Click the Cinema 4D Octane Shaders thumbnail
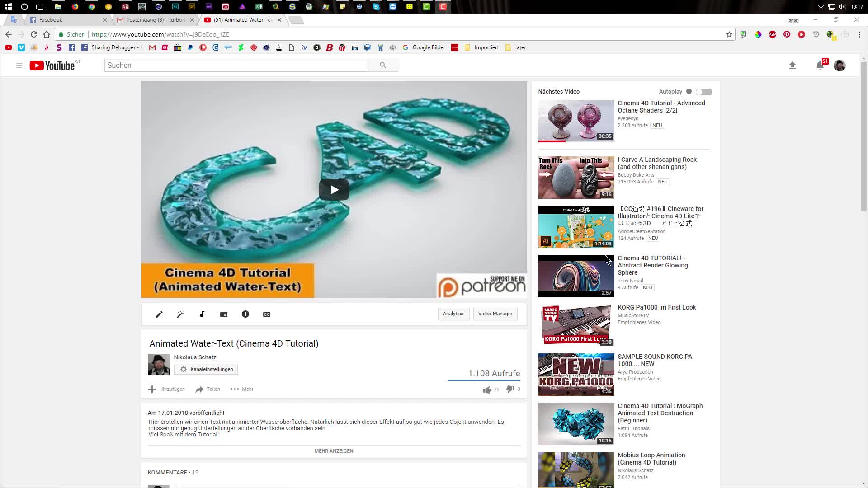This screenshot has width=868, height=488. [x=576, y=121]
